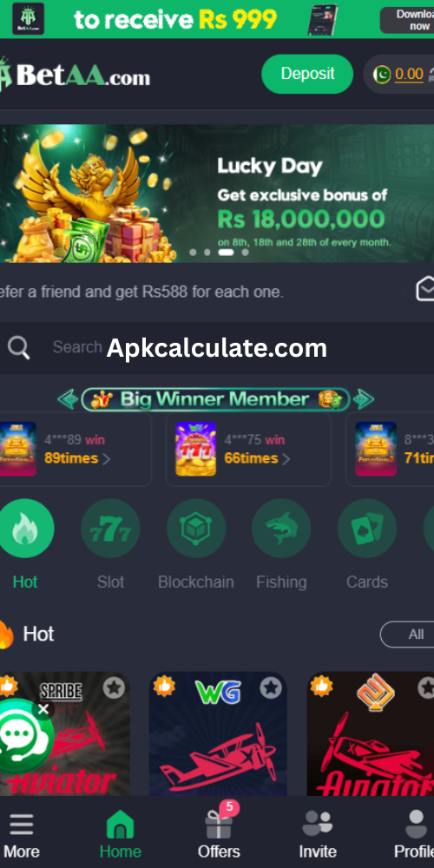This screenshot has width=434, height=868.
Task: Open the Blockchain games category
Action: 196,528
